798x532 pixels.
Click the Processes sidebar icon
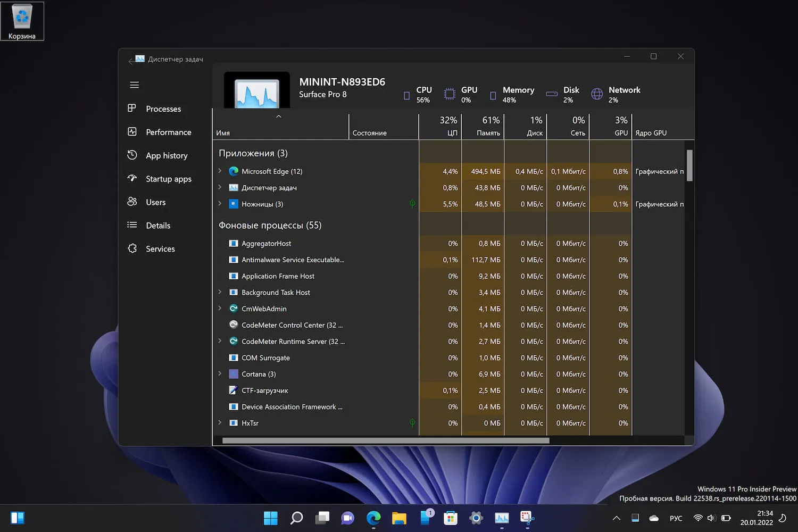coord(132,109)
